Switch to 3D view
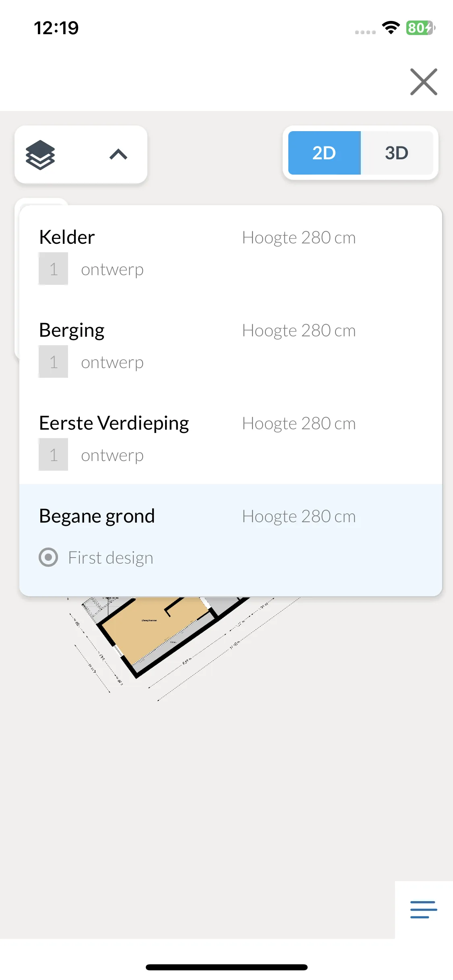The image size is (453, 980). [397, 153]
